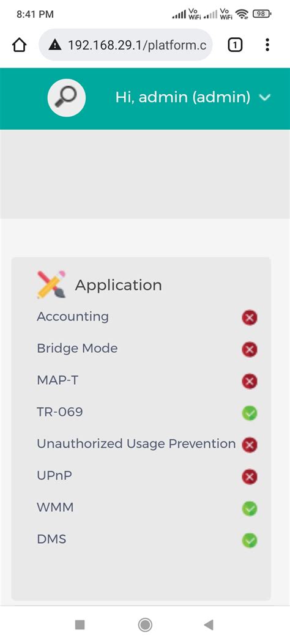Image resolution: width=290 pixels, height=644 pixels.
Task: Toggle the TR-069 green status icon
Action: pos(250,413)
